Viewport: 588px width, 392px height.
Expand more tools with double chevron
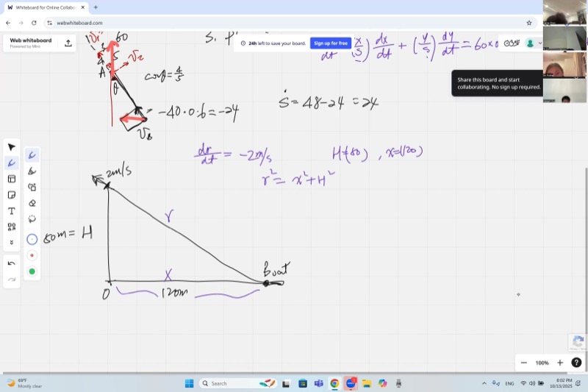(12, 243)
